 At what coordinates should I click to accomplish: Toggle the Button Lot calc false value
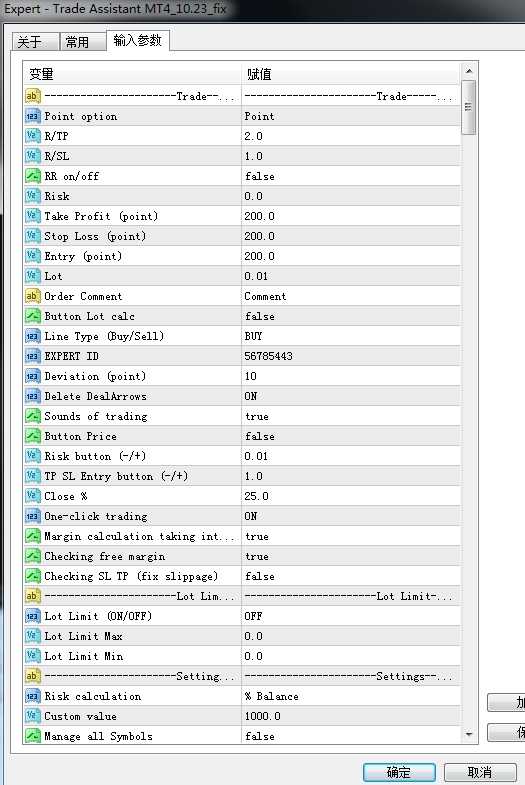click(x=350, y=316)
